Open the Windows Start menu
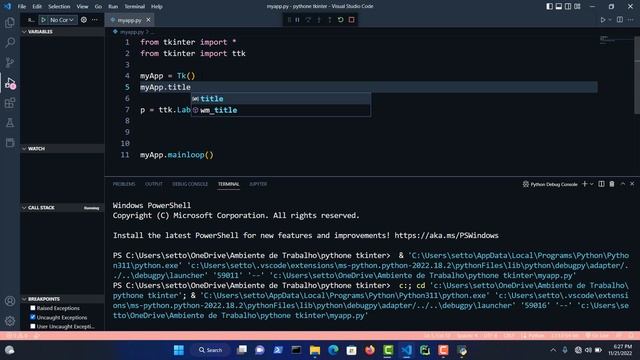 tap(179, 350)
